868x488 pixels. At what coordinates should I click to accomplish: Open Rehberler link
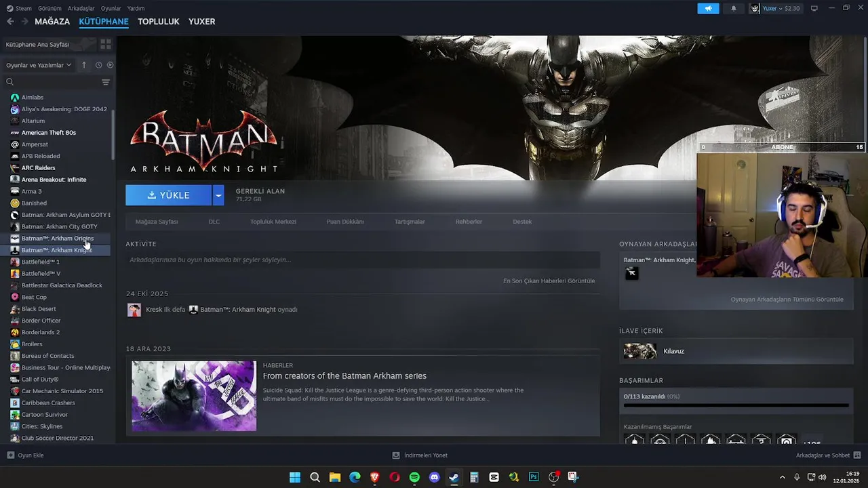(x=469, y=222)
